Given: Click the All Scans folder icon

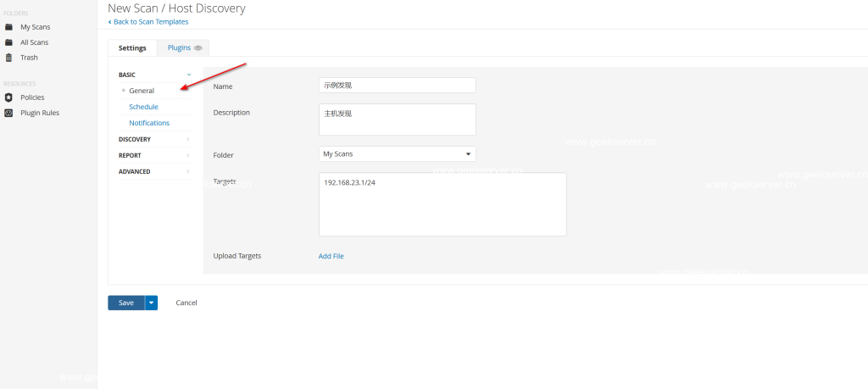Looking at the screenshot, I should (x=8, y=42).
